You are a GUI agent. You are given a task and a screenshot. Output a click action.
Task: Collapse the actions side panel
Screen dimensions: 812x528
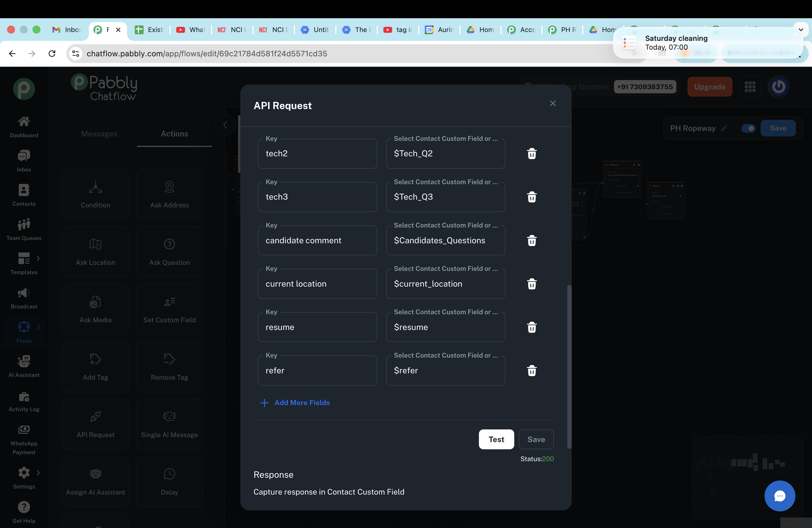225,125
